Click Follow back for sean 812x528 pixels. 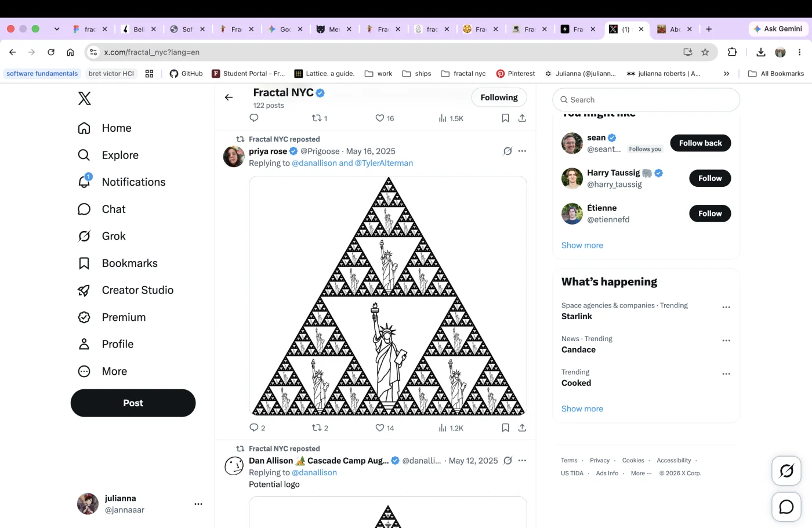click(x=701, y=143)
